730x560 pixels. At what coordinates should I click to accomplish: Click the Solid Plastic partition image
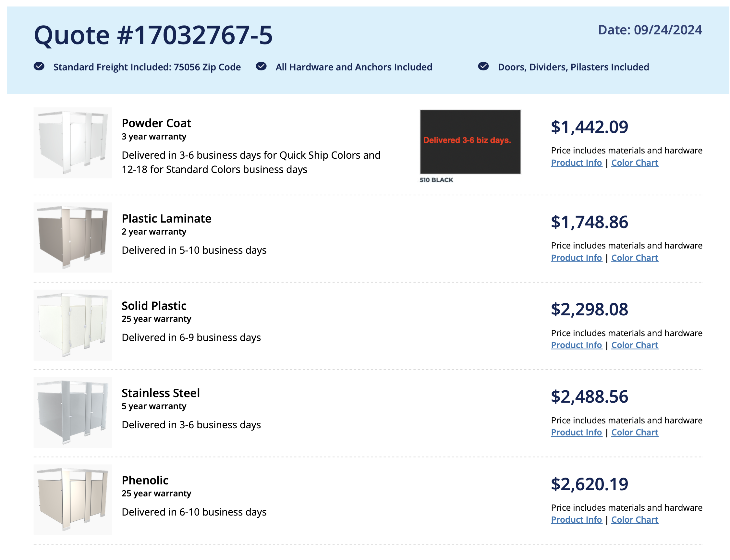point(72,325)
